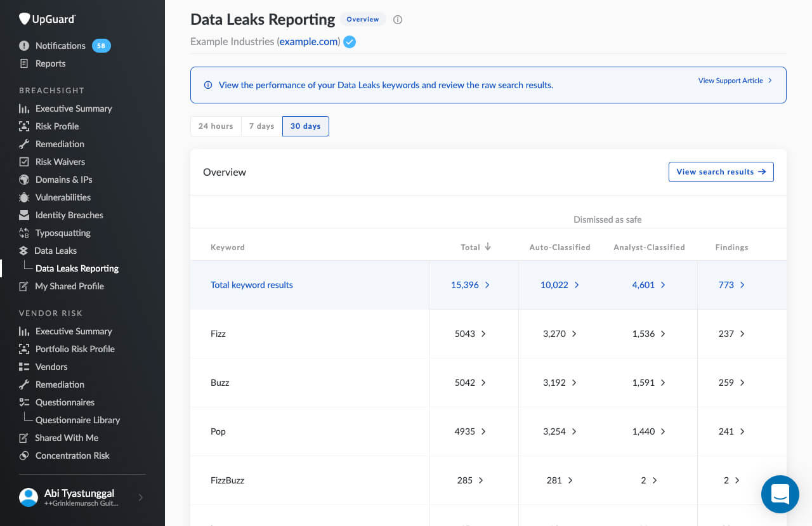The width and height of the screenshot is (812, 526).
Task: Click the Findings column header
Action: pos(731,247)
